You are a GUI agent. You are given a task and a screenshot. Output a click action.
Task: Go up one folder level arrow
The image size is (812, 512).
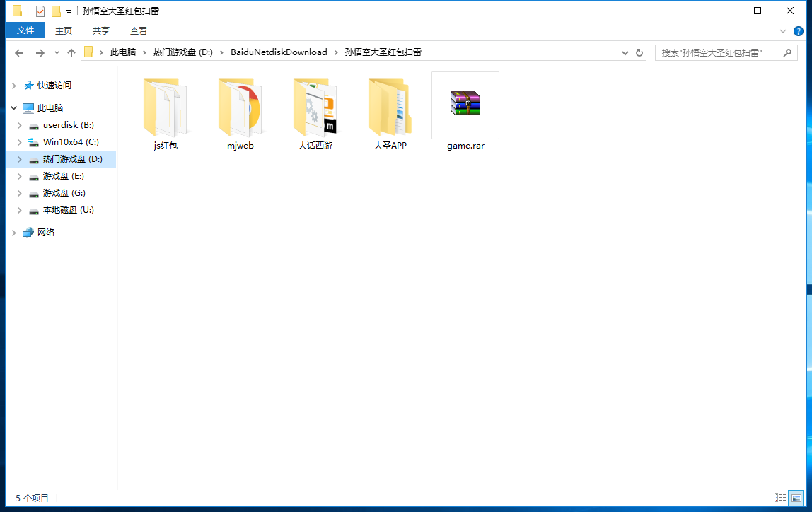tap(71, 53)
